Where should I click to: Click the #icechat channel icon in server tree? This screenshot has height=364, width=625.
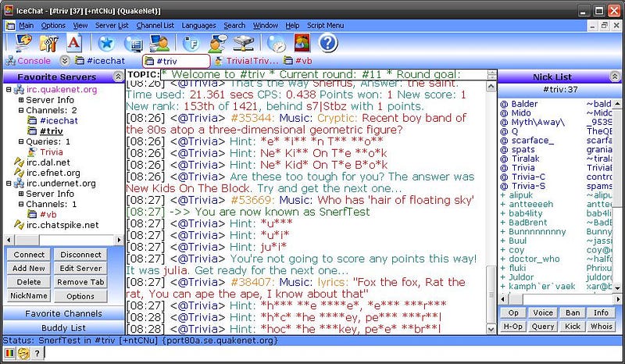(32, 120)
